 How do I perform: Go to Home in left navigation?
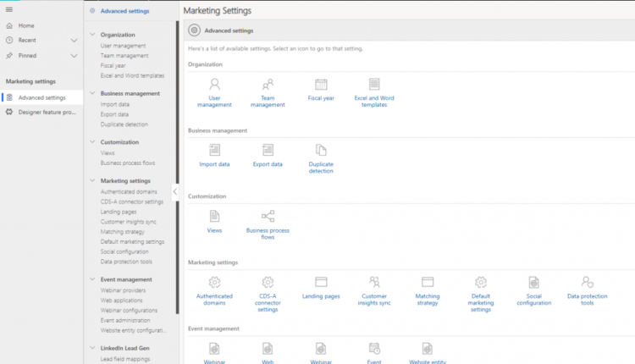(x=25, y=25)
